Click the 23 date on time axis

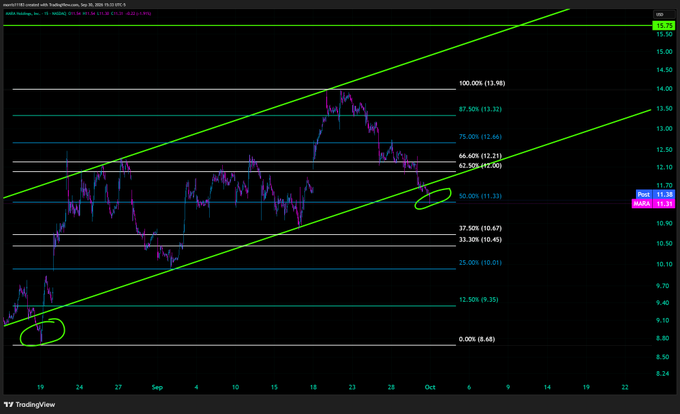click(352, 388)
